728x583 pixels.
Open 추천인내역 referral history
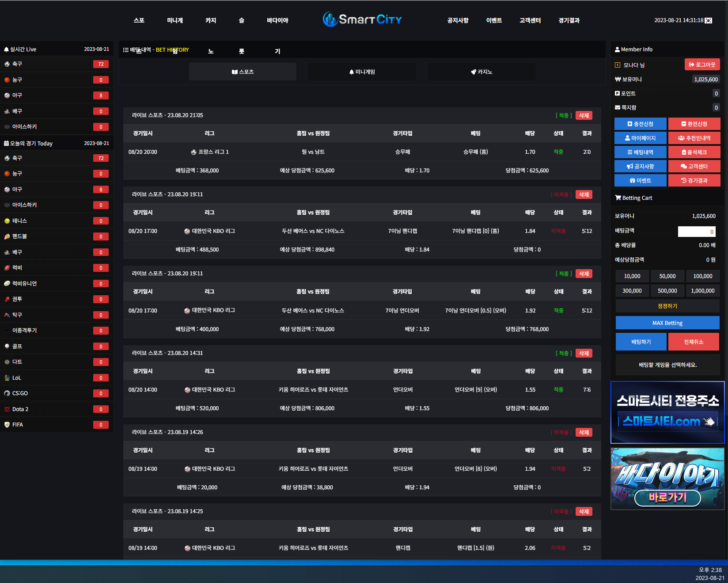694,138
